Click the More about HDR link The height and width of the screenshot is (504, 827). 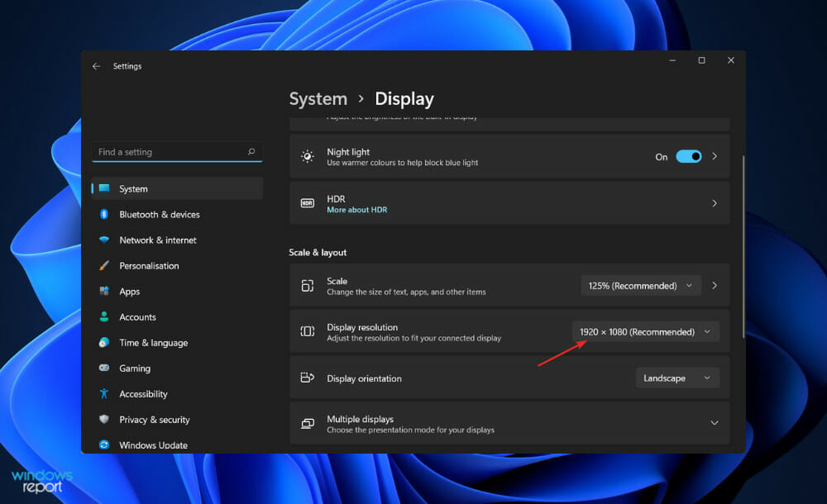356,210
